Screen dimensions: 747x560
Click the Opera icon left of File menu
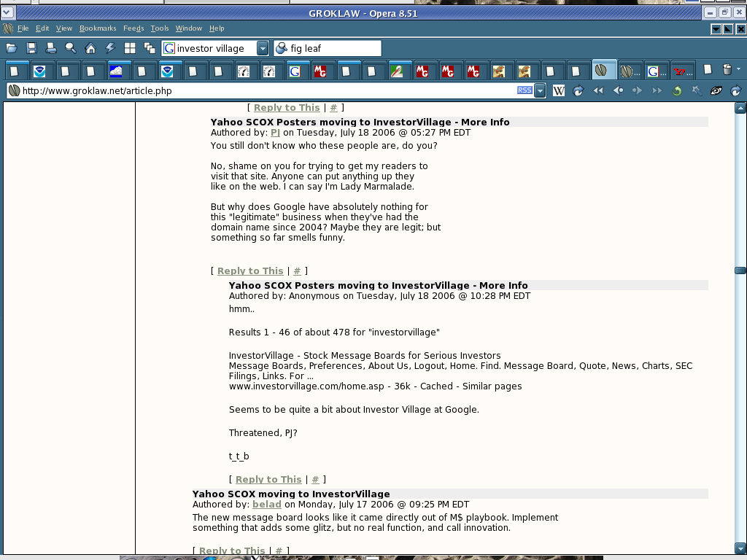pos(7,28)
